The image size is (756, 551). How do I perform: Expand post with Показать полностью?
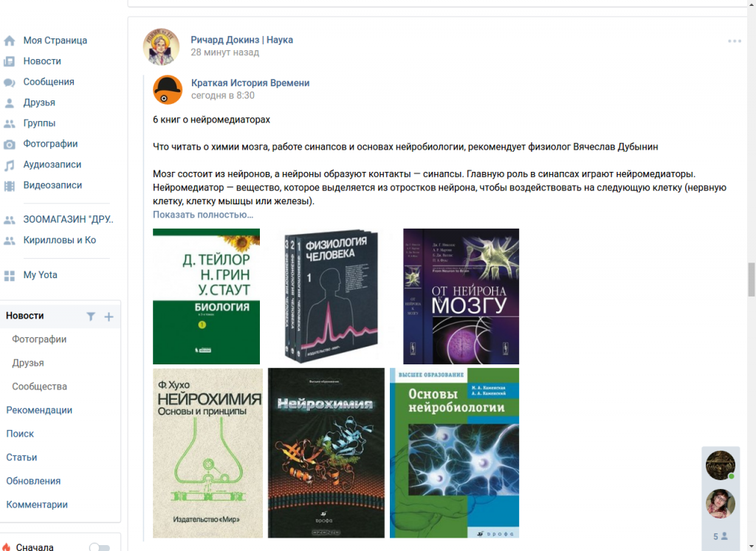pos(203,215)
